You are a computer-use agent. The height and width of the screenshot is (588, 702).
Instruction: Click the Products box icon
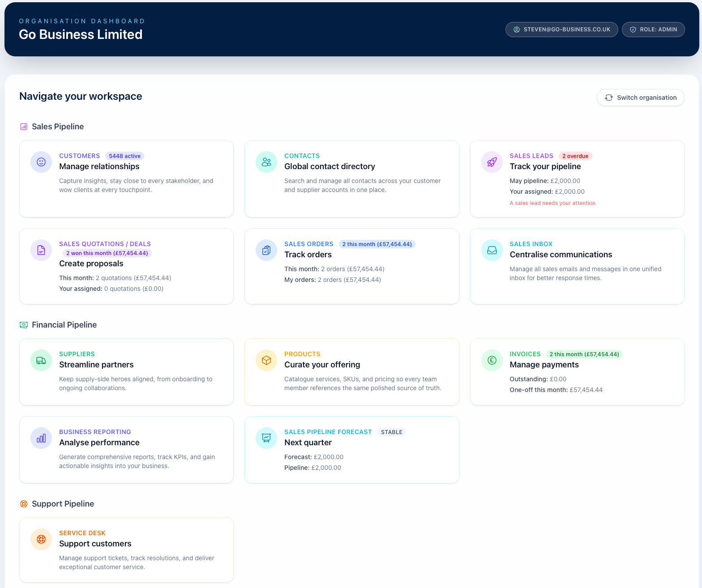pos(266,360)
